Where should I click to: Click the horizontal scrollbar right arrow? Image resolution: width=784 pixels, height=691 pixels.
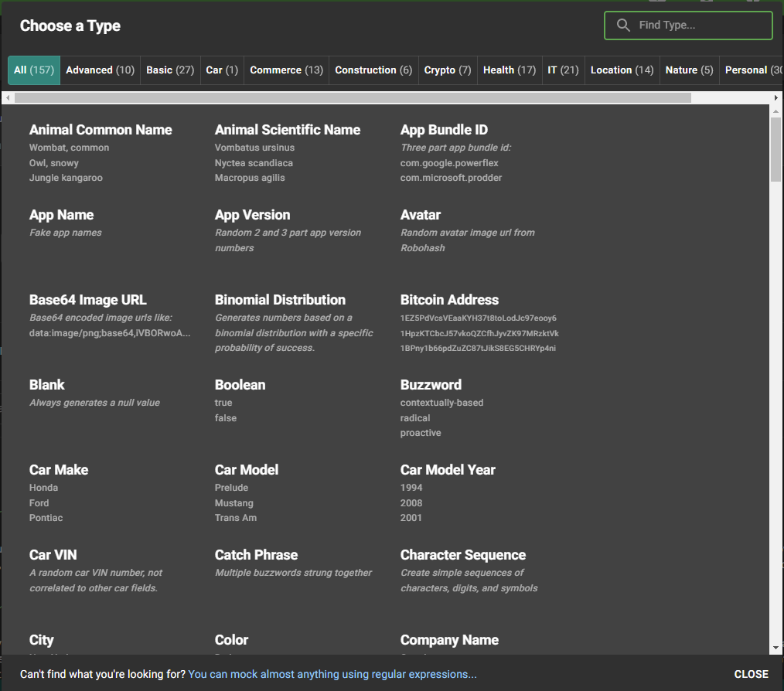(x=776, y=98)
